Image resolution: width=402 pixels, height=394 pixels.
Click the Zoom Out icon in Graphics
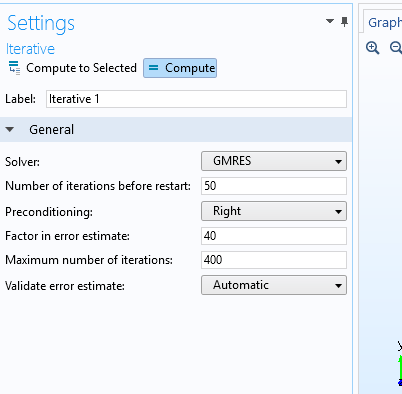tap(396, 48)
